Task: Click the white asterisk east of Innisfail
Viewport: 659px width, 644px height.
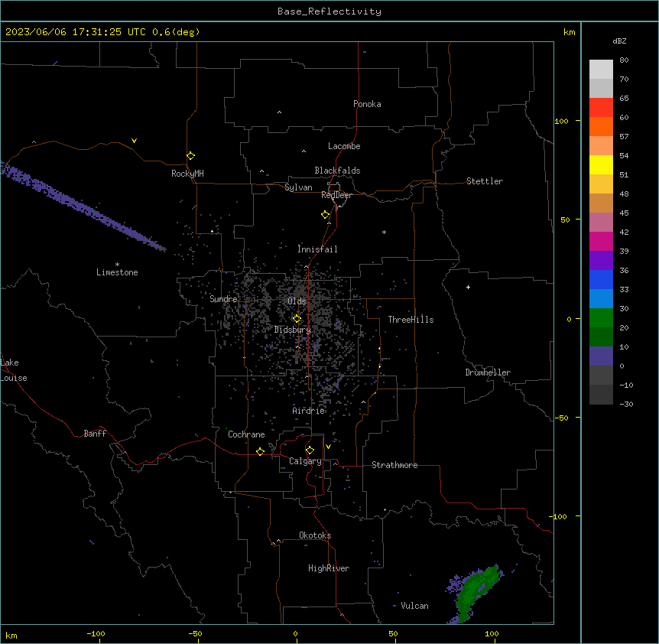Action: [x=384, y=232]
